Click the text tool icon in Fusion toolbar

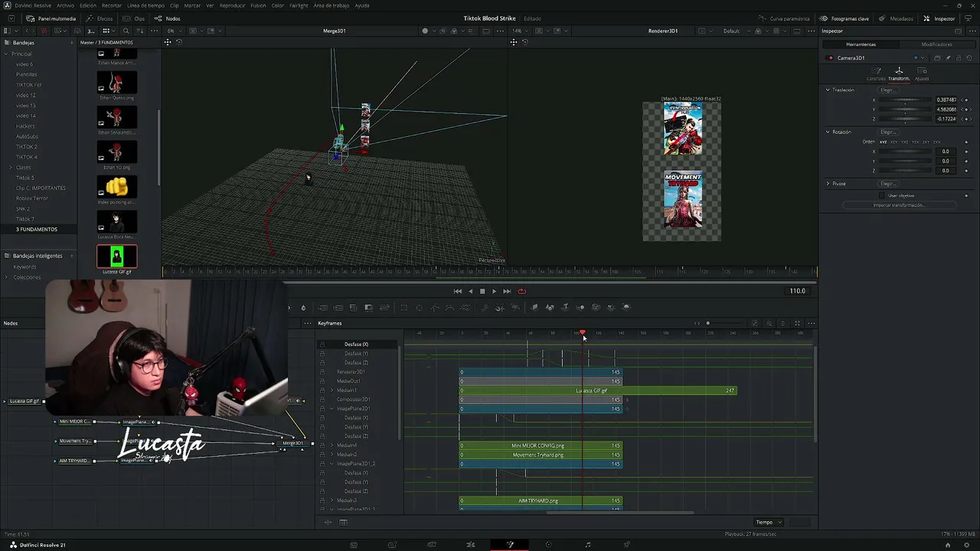pos(565,308)
